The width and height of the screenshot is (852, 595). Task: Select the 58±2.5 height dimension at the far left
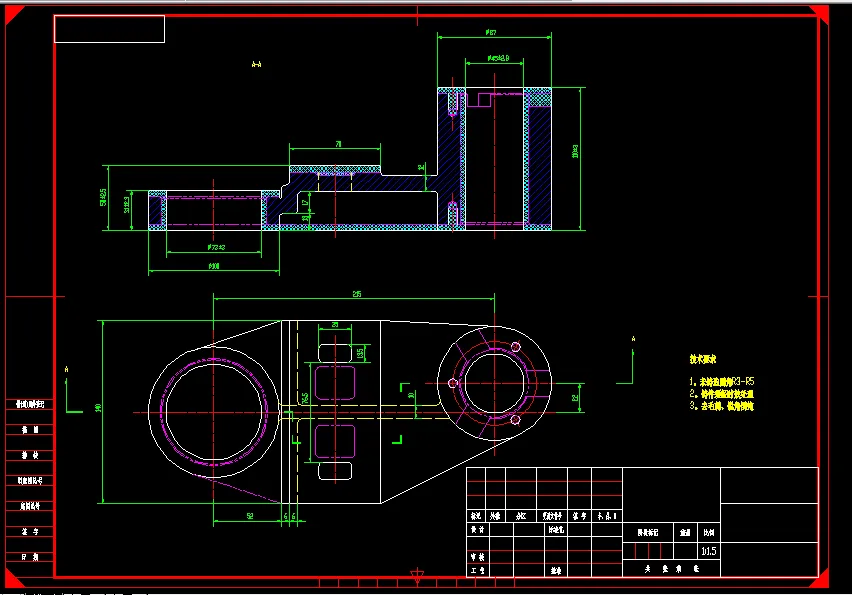point(103,197)
